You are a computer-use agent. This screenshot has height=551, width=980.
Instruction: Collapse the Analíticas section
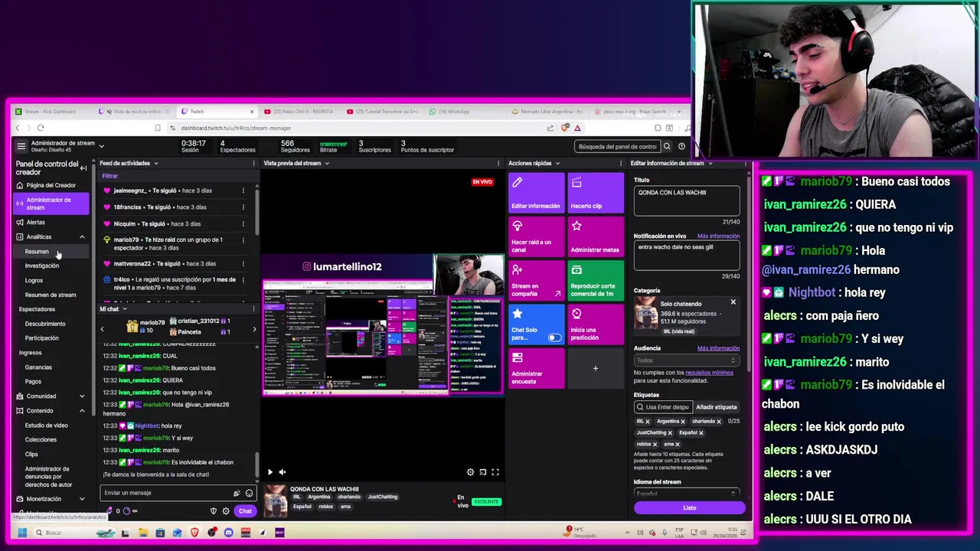(x=82, y=237)
